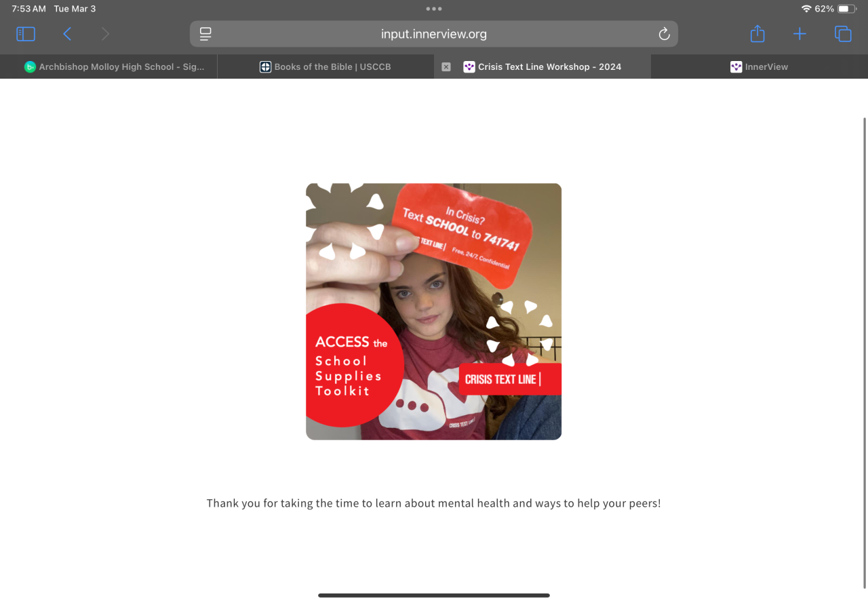Open the page reader menu icon
Screen dimensions: 868x603
pos(205,34)
